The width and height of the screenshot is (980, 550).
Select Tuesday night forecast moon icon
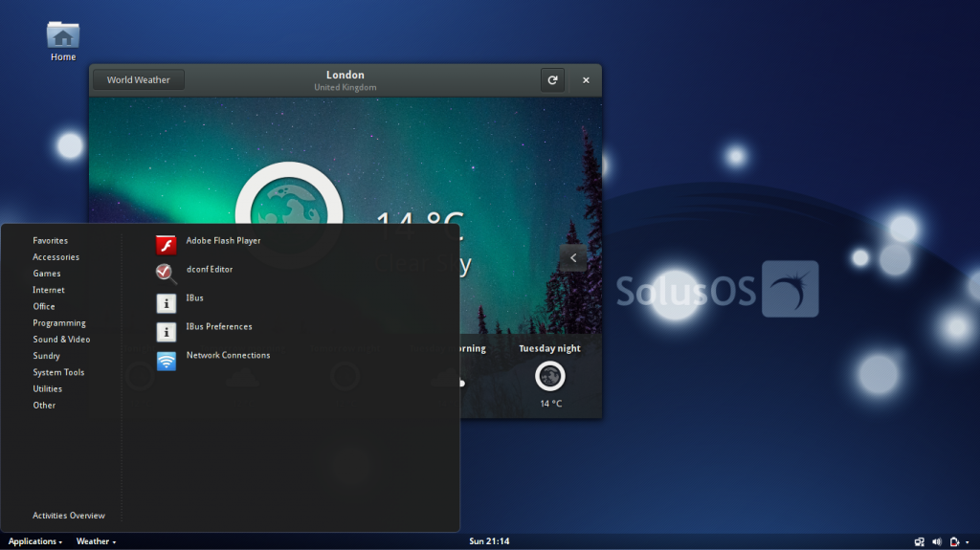tap(550, 376)
